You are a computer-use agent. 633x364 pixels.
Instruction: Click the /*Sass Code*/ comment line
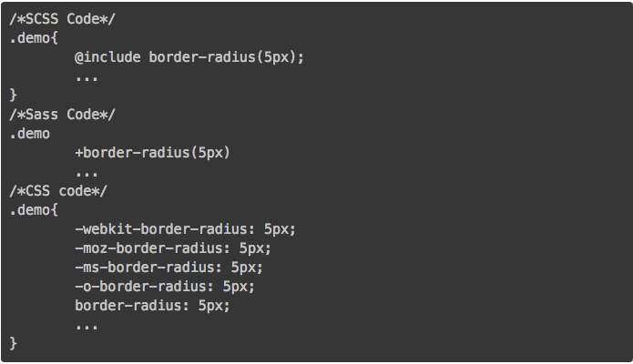[63, 115]
